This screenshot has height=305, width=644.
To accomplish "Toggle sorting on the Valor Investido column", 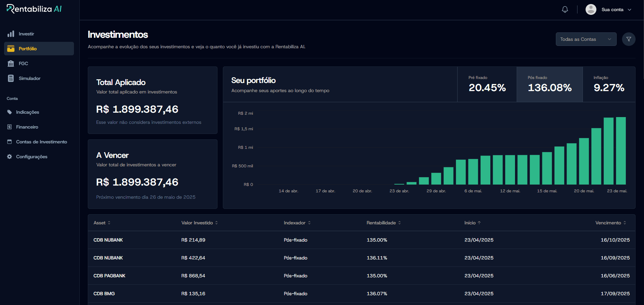I will (x=217, y=223).
